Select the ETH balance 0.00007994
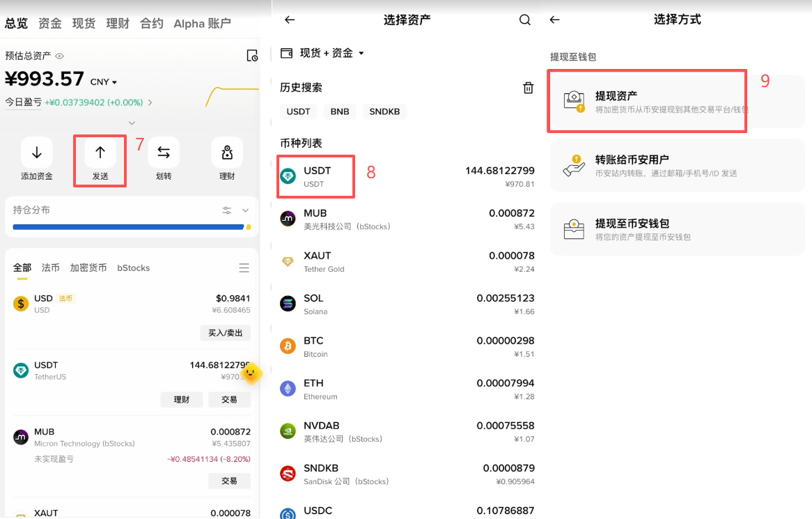812x519 pixels. tap(506, 383)
